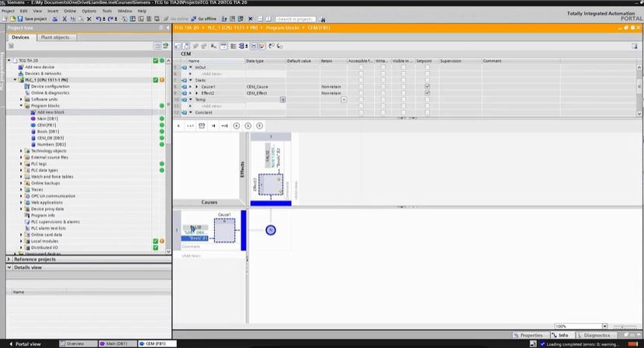Image resolution: width=644 pixels, height=348 pixels.
Task: Switch to the Portal view
Action: [28, 343]
